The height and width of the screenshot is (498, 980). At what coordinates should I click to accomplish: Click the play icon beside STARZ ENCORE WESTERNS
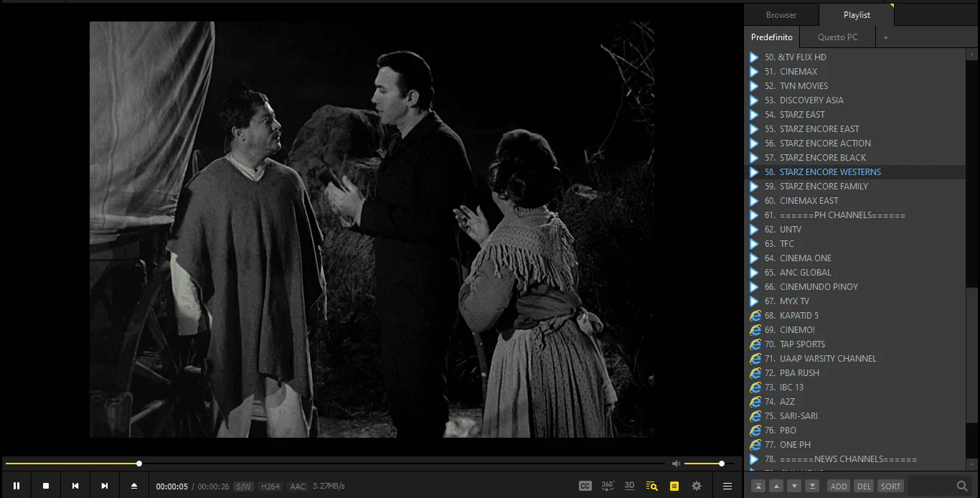point(754,172)
